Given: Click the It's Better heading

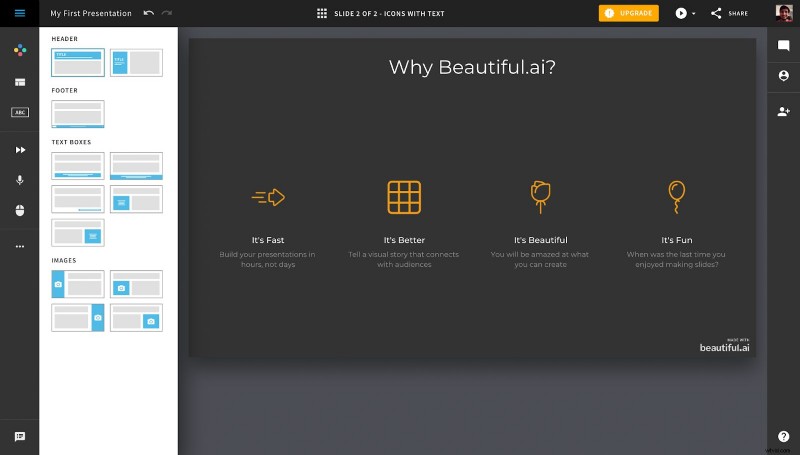Looking at the screenshot, I should (404, 240).
